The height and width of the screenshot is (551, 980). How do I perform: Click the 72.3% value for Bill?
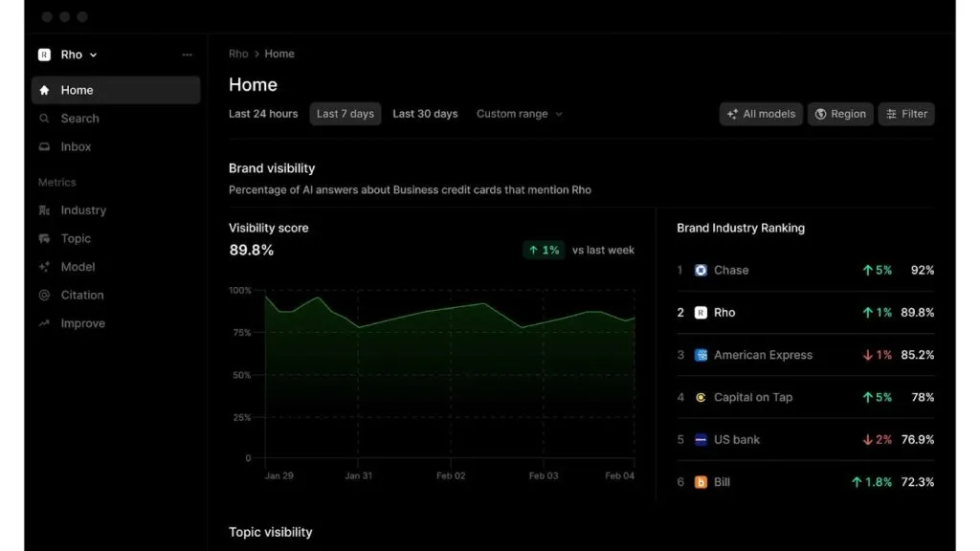point(918,482)
